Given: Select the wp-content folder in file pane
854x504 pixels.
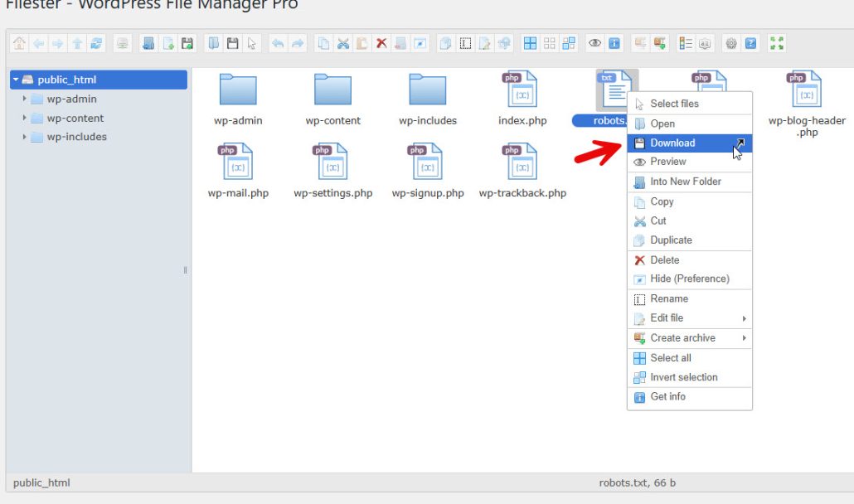Looking at the screenshot, I should (332, 99).
